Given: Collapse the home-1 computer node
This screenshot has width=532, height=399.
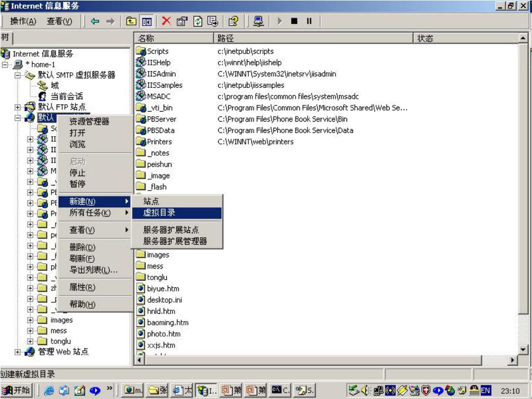Looking at the screenshot, I should (x=5, y=64).
